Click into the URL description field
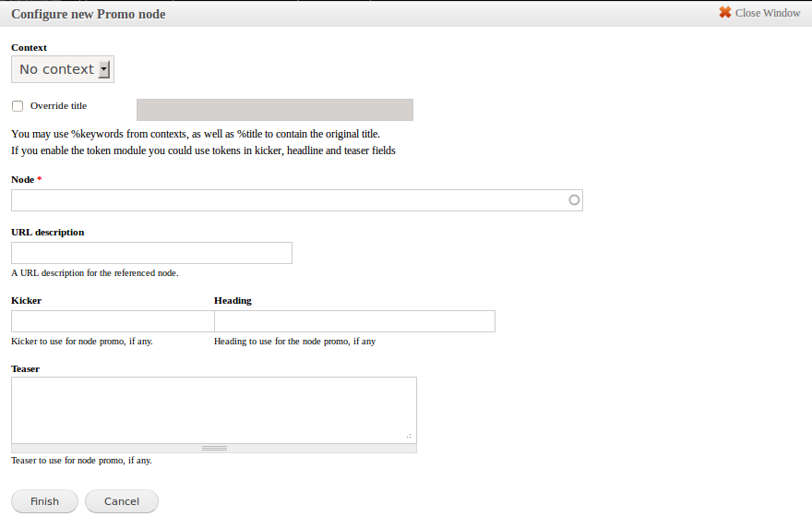The height and width of the screenshot is (529, 812). coord(151,253)
